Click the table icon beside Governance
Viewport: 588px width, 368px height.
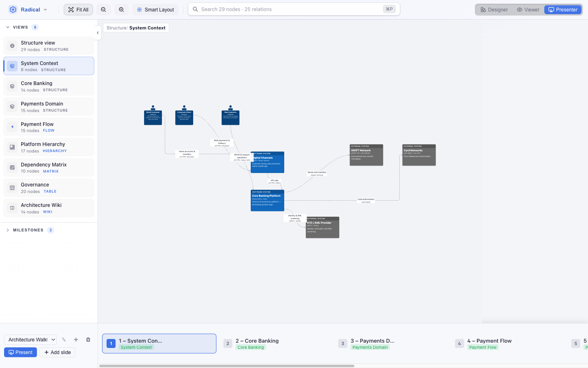[x=12, y=188]
